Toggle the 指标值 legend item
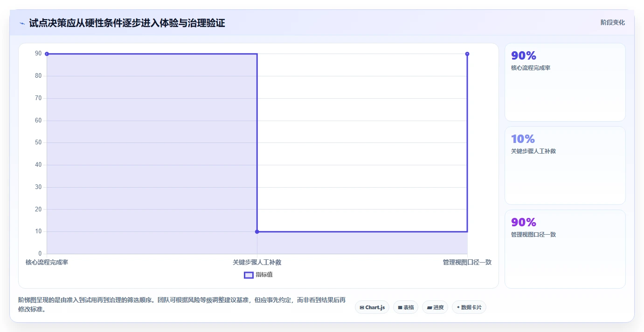 coord(258,275)
